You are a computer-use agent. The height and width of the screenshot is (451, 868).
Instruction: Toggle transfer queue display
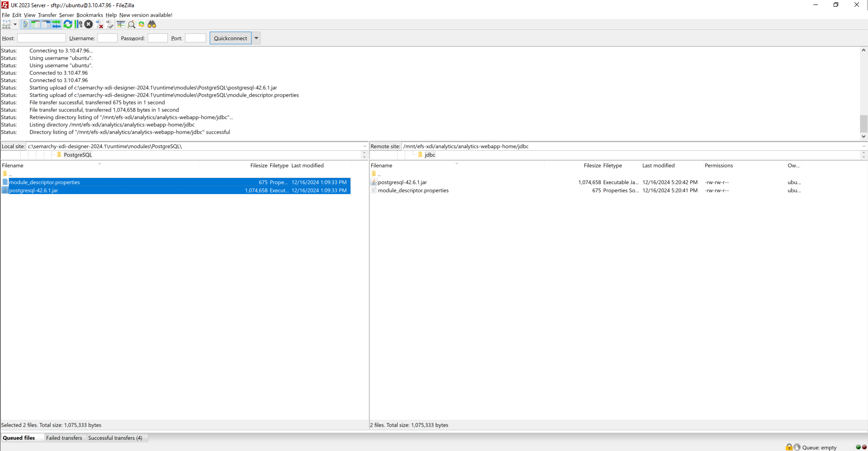(56, 24)
